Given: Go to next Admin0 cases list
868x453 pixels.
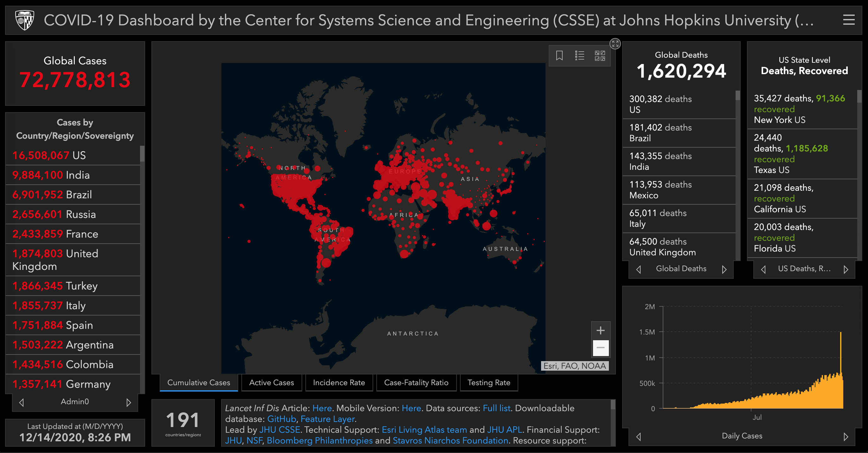Looking at the screenshot, I should tap(128, 402).
